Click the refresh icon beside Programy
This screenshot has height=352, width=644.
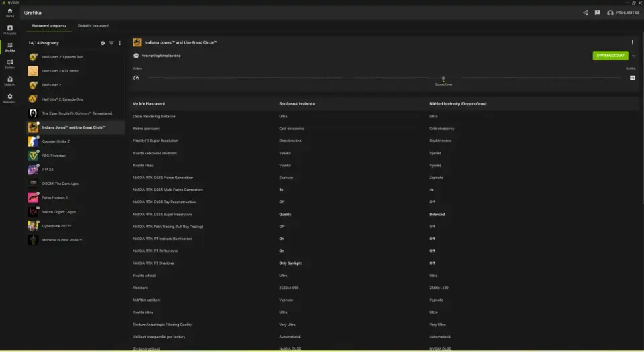click(x=103, y=43)
